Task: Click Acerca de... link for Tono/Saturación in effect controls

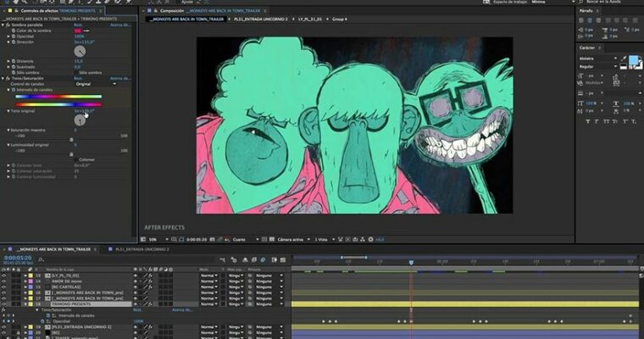Action: point(120,78)
